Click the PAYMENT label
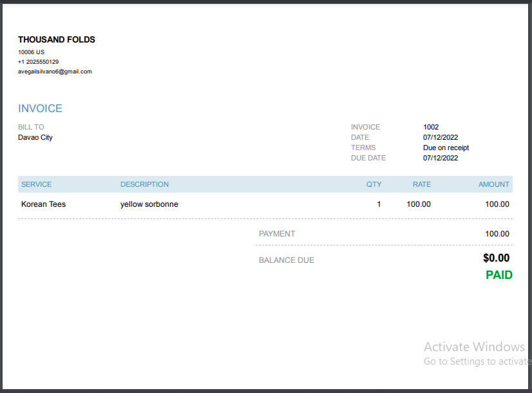The image size is (532, 393). point(277,234)
